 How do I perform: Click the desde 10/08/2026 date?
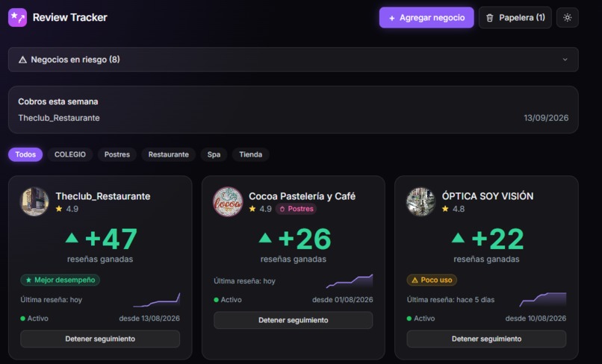tap(536, 318)
